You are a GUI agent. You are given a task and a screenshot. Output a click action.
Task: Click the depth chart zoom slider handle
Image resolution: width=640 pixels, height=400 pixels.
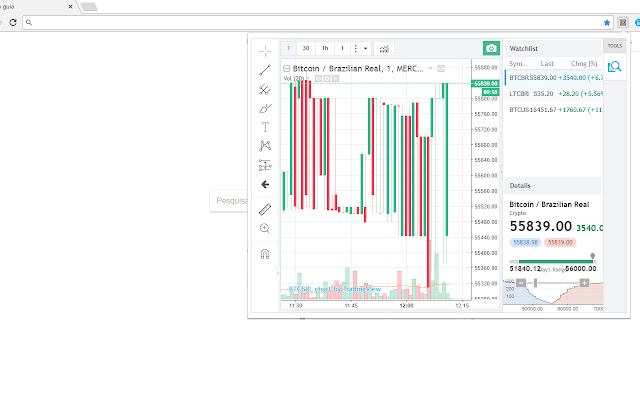535,283
